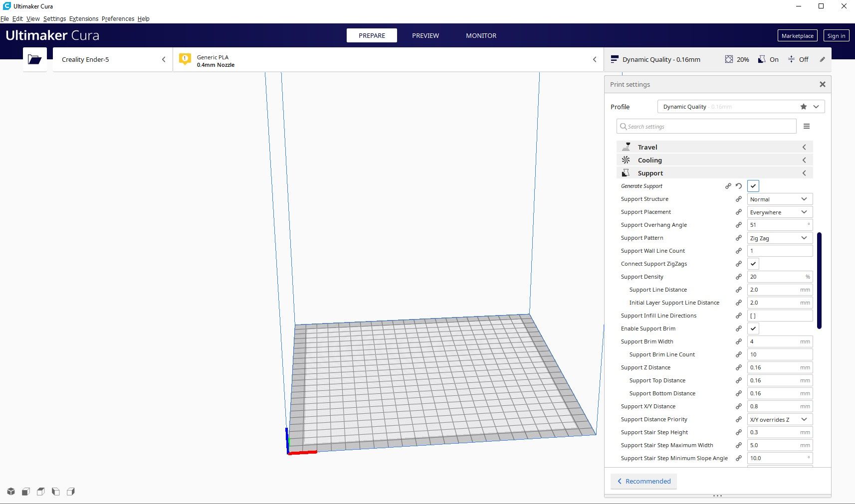The width and height of the screenshot is (855, 504).
Task: Open the Marketplace
Action: pos(797,35)
